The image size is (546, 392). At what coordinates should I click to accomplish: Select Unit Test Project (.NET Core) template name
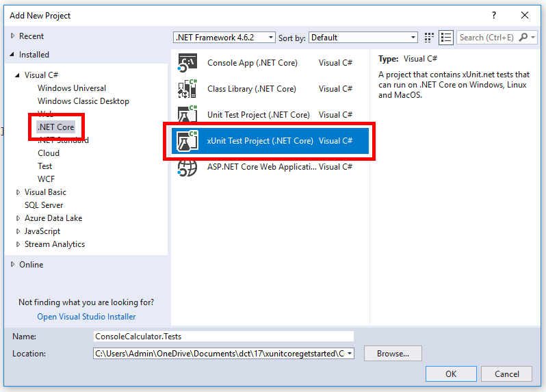pos(259,115)
